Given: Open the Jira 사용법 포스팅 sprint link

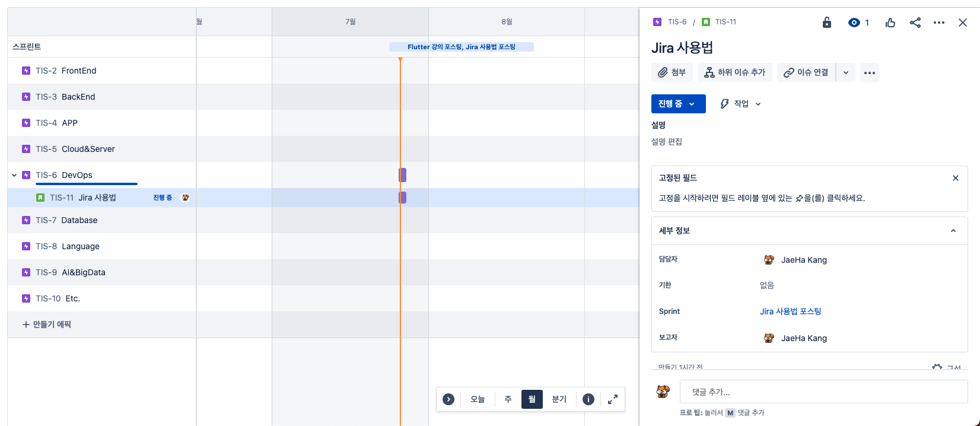Looking at the screenshot, I should [791, 311].
